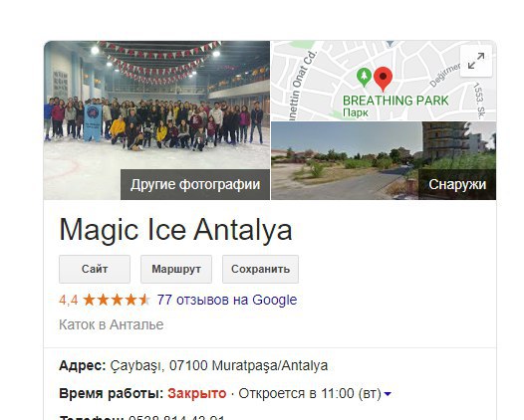Click the Маршрут directions button

[x=176, y=269]
